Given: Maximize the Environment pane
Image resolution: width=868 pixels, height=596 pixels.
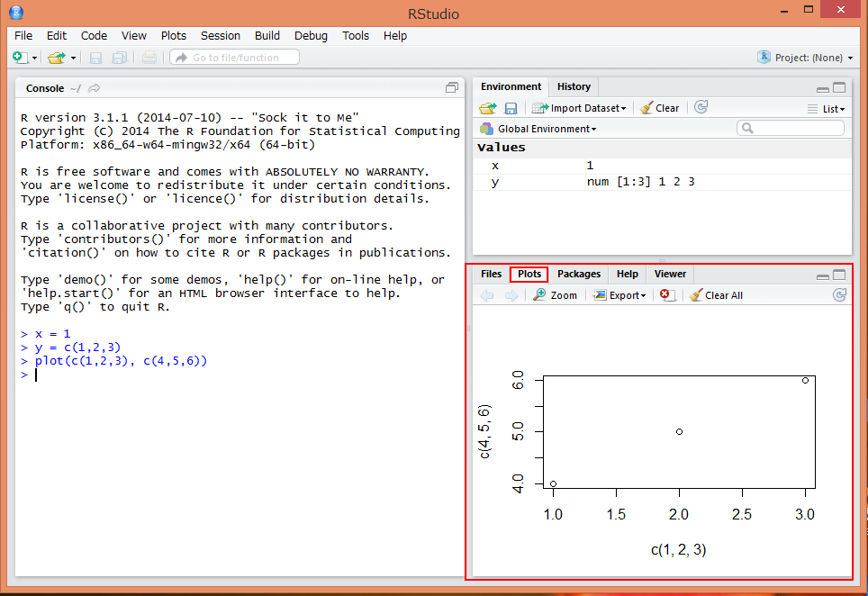Looking at the screenshot, I should [x=839, y=87].
